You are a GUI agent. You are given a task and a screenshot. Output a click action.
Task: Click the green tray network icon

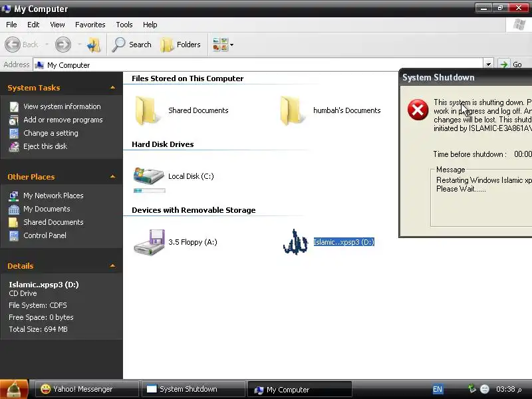(x=472, y=389)
